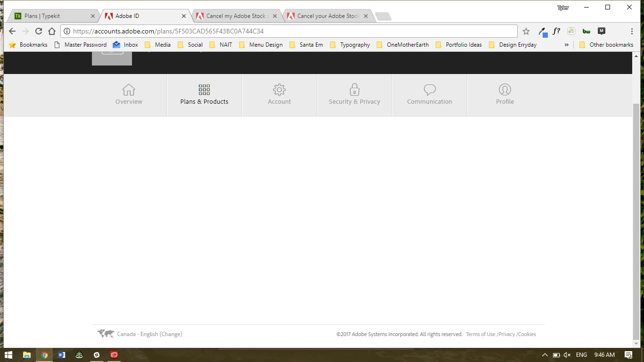This screenshot has width=644, height=362.
Task: Open the Typography bookmarks folder
Action: (350, 45)
